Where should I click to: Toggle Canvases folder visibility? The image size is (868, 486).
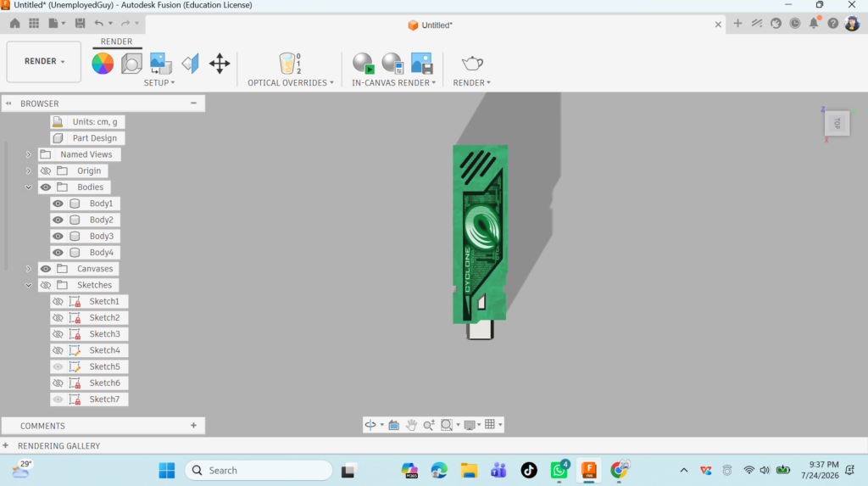[46, 269]
